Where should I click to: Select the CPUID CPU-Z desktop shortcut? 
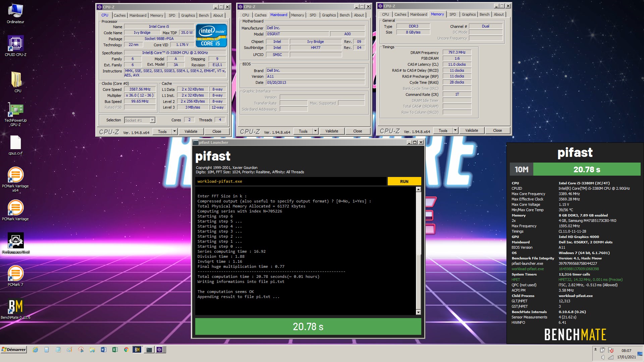click(15, 46)
